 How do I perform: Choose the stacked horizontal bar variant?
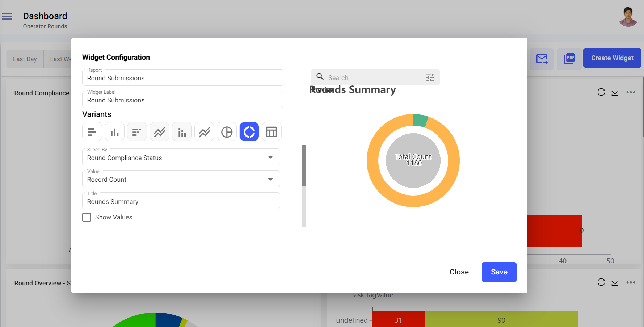[x=137, y=132]
